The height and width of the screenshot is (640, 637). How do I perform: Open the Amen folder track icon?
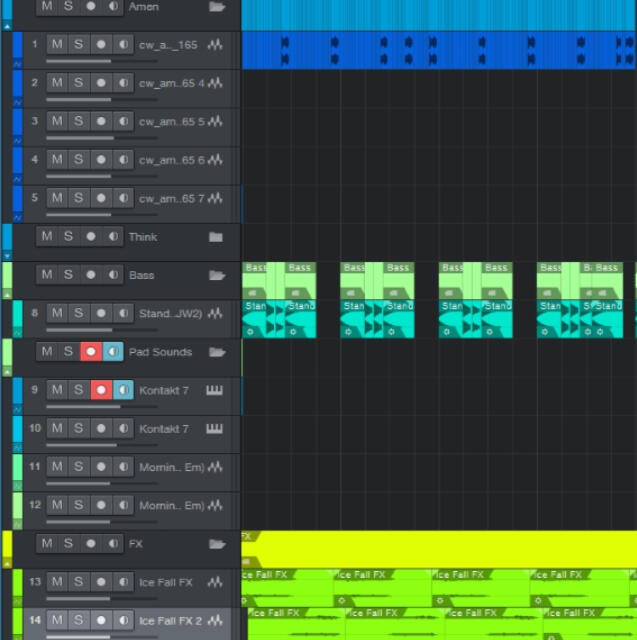216,7
